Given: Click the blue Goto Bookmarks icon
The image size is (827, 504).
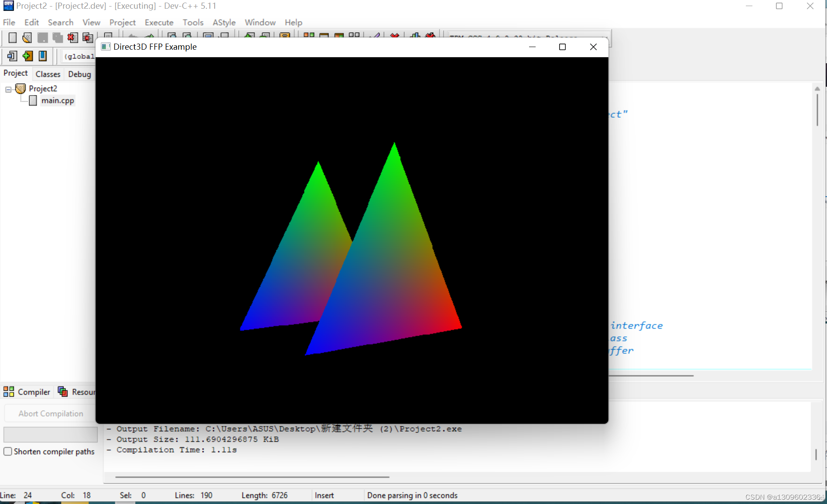Looking at the screenshot, I should (x=43, y=56).
